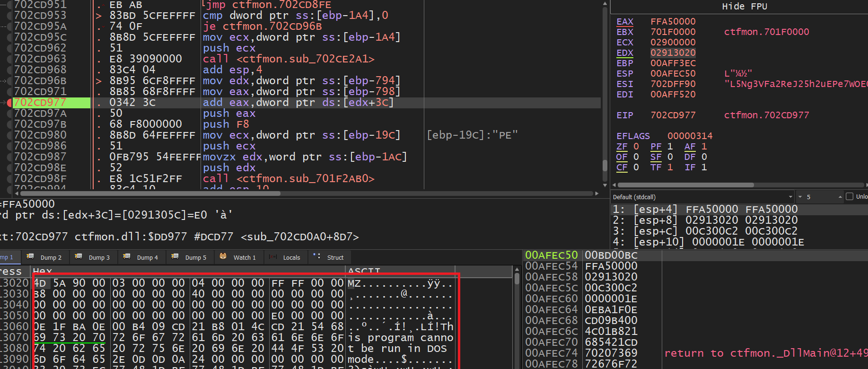Click the Struct tab icon
868x369 pixels.
(317, 257)
